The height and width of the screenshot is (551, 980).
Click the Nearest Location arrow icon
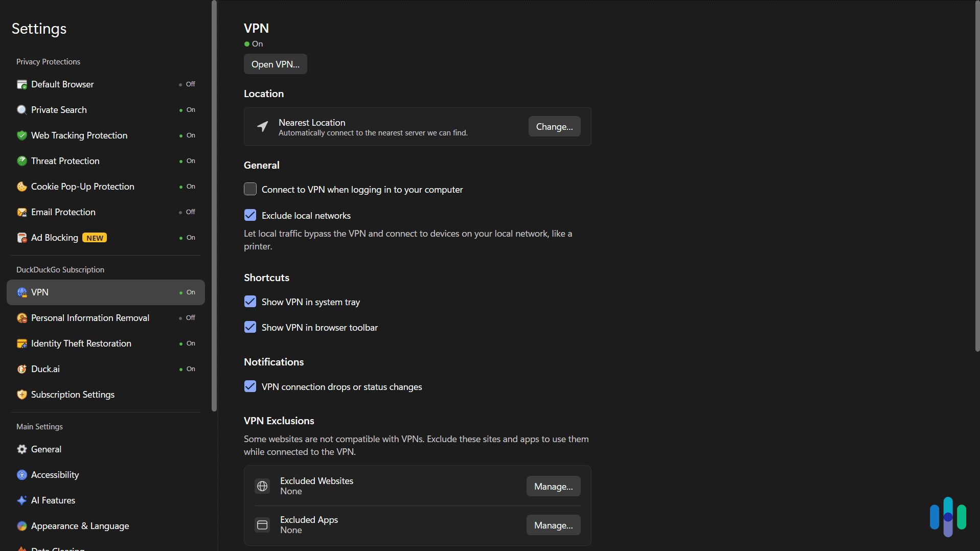[262, 126]
